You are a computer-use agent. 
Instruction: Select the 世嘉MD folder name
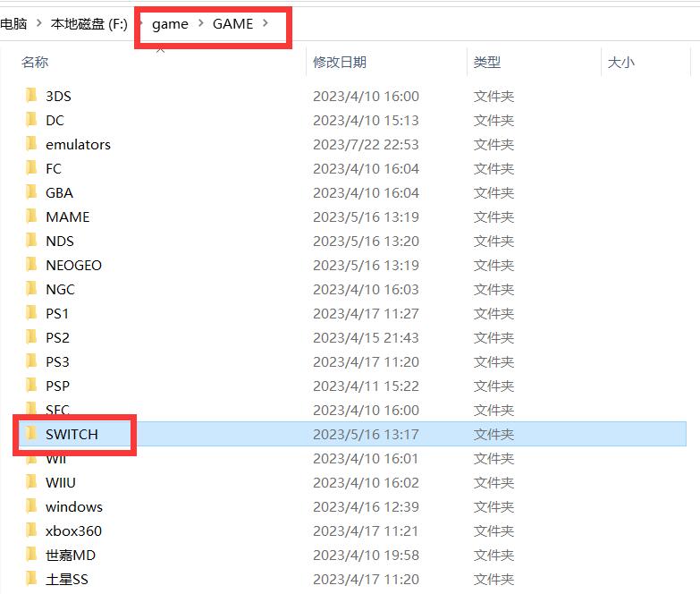point(71,555)
